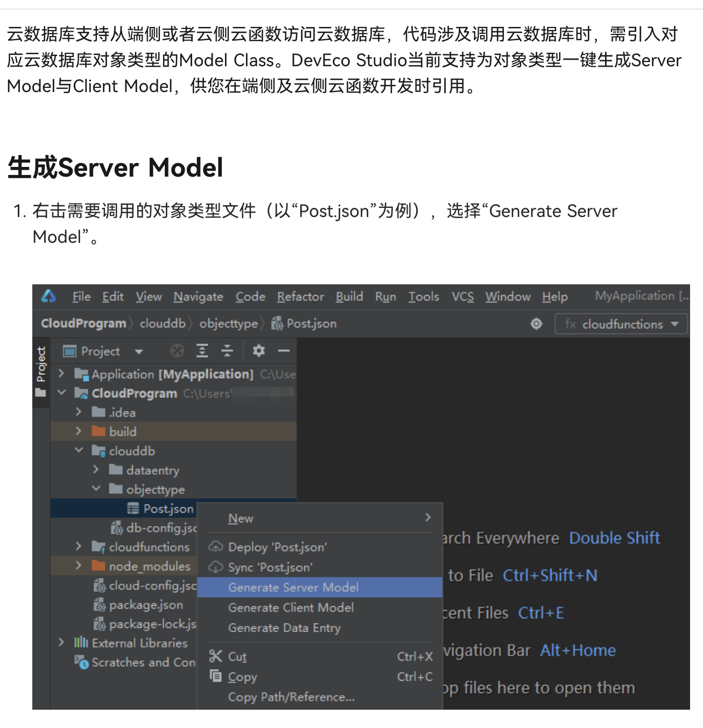Choose Generate Client Model

320,607
